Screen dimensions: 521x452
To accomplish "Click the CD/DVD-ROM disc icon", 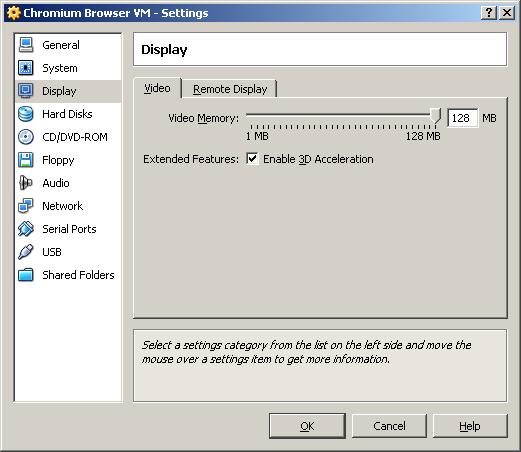I will [x=26, y=137].
